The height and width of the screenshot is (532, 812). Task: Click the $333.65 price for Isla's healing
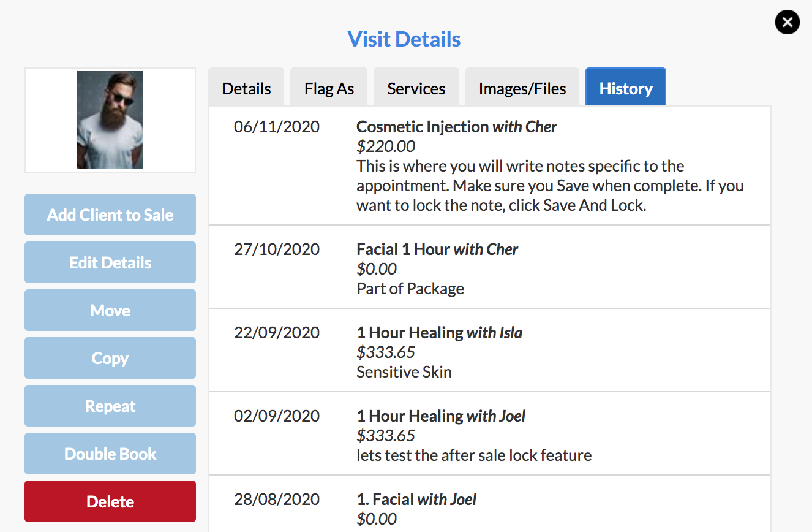(386, 352)
